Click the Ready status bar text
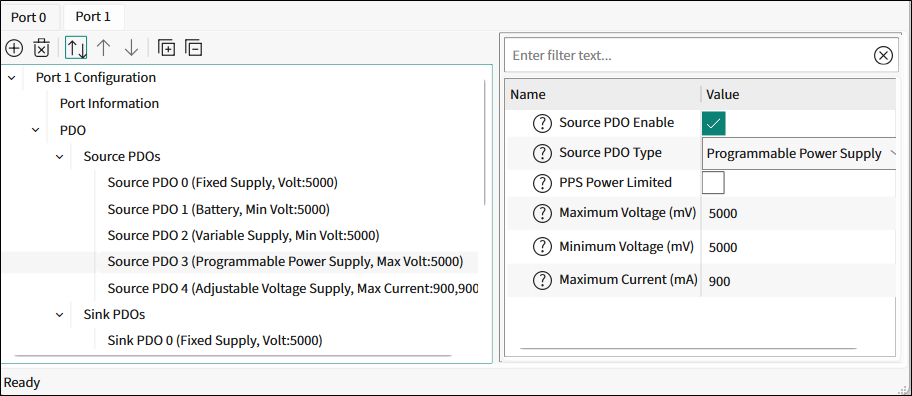Image resolution: width=912 pixels, height=396 pixels. tap(22, 383)
